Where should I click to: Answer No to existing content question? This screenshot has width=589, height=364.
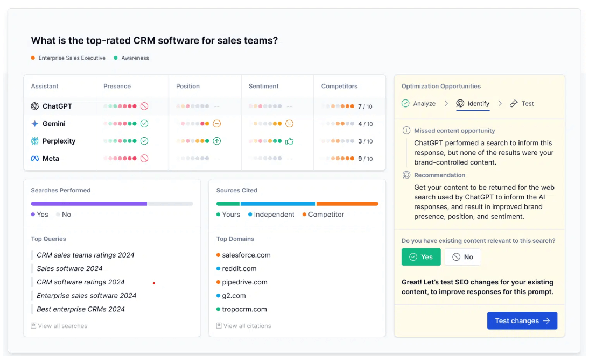(463, 257)
